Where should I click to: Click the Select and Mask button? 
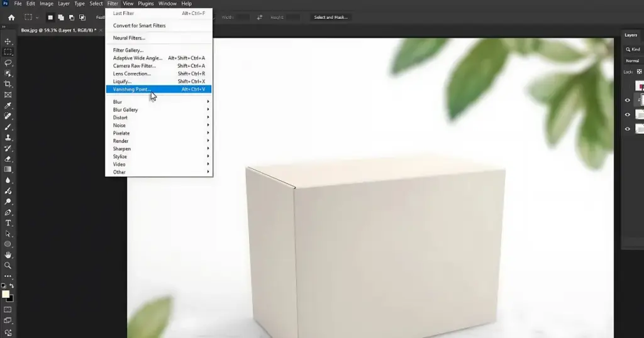click(331, 18)
